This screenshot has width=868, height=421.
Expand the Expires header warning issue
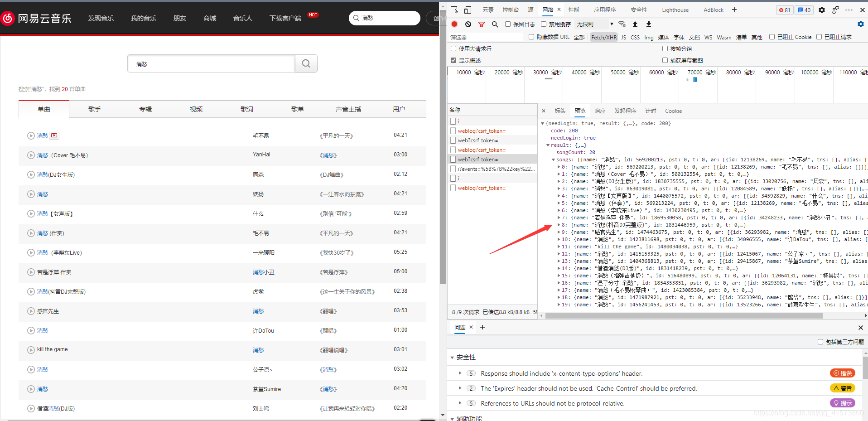coord(460,388)
